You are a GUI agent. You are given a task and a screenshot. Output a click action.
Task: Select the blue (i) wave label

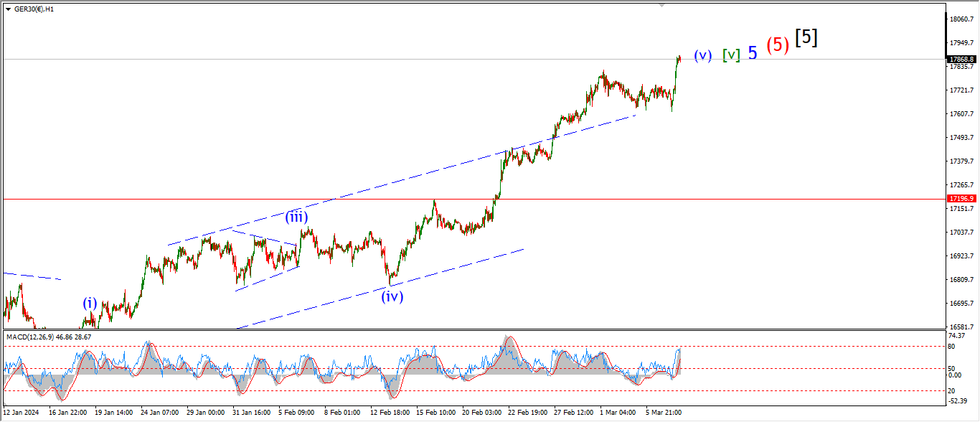tap(89, 303)
